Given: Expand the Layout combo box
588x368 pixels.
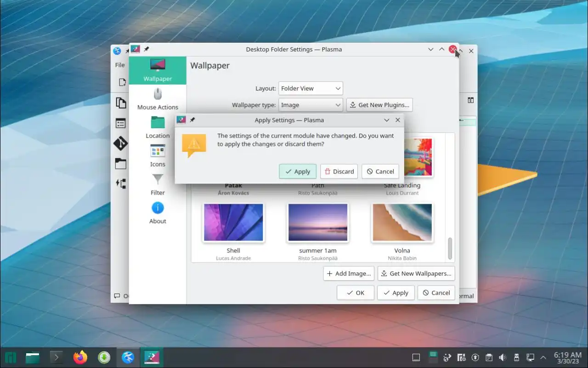Looking at the screenshot, I should coord(311,88).
